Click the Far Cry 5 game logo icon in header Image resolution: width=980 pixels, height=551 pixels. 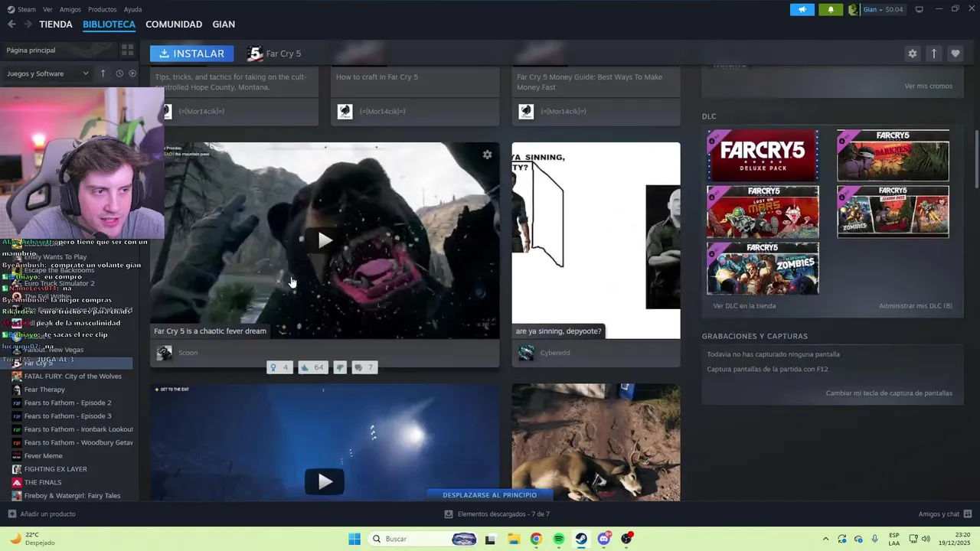point(255,54)
